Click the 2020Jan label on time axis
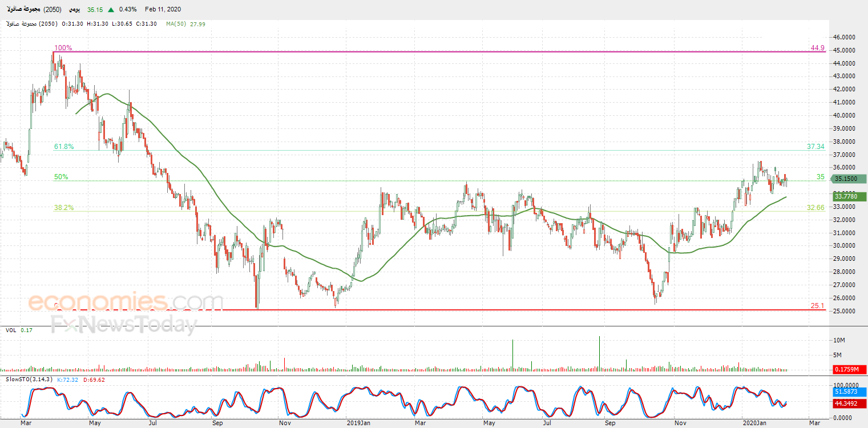 753,423
